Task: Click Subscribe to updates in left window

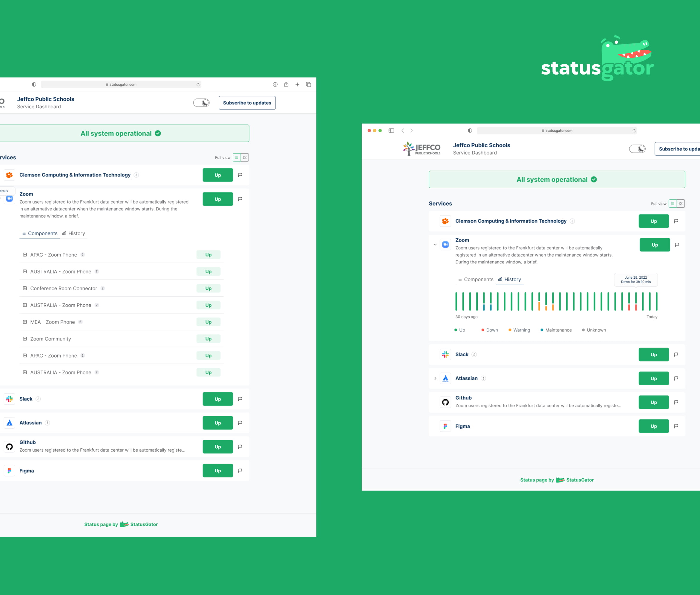Action: click(247, 103)
